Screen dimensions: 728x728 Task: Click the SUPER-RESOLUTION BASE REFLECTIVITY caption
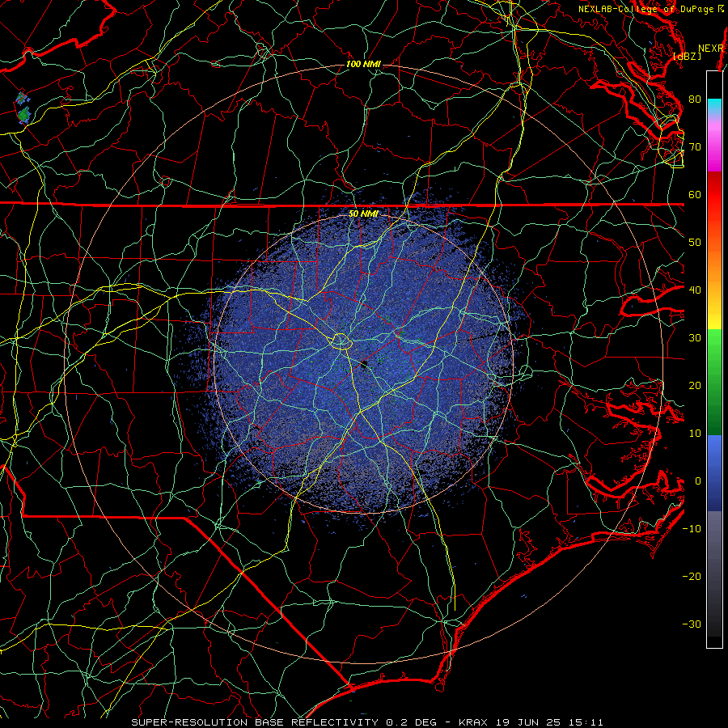255,722
